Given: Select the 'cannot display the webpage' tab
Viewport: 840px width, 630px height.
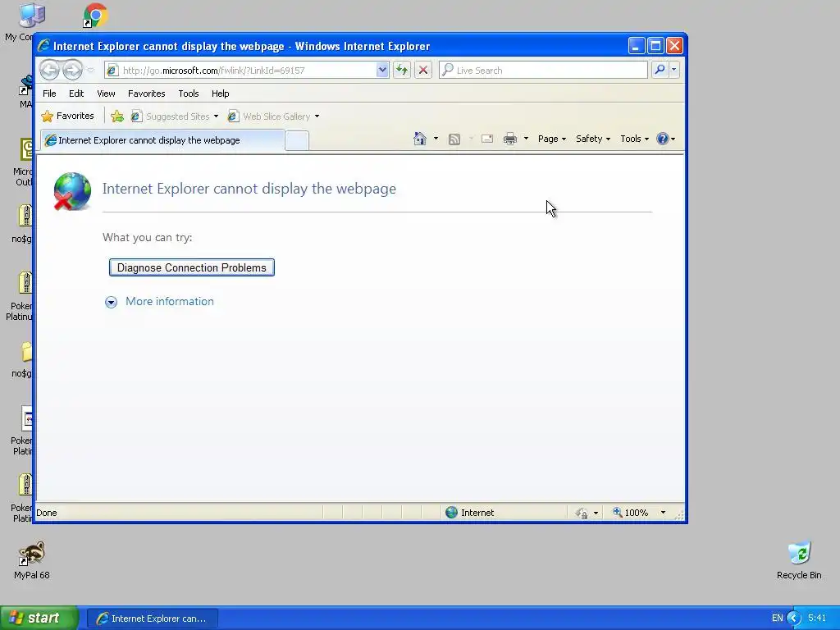Looking at the screenshot, I should point(162,140).
